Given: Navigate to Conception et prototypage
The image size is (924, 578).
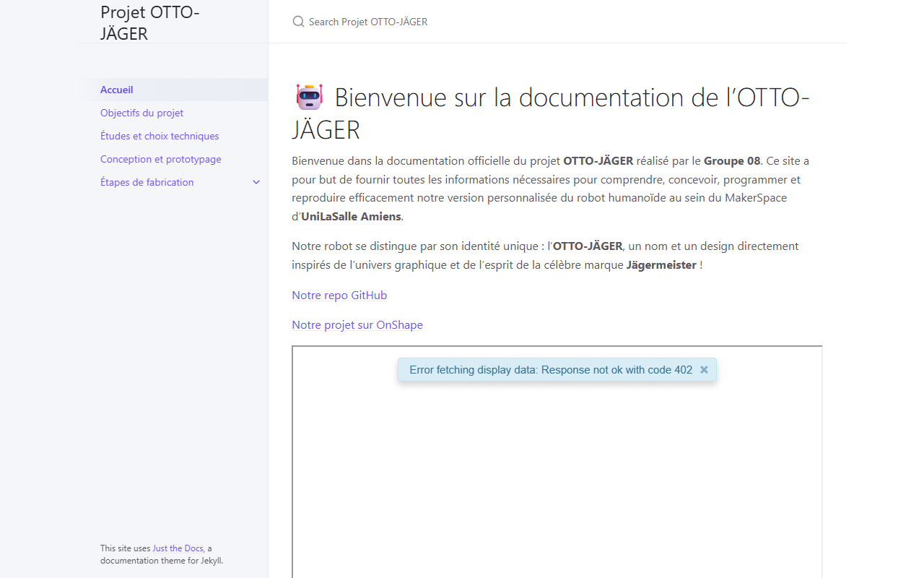Looking at the screenshot, I should pyautogui.click(x=161, y=159).
